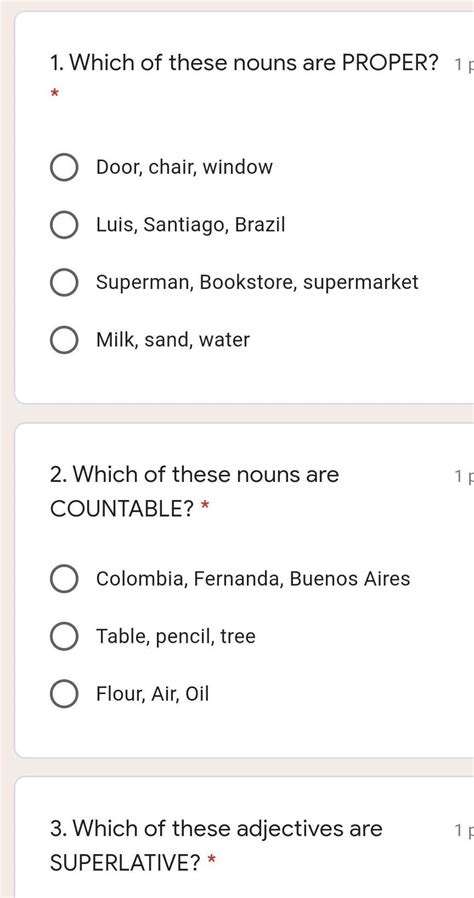Mark radio circle for Superman, Bookstore, supermarket
The width and height of the screenshot is (474, 898).
[x=64, y=282]
